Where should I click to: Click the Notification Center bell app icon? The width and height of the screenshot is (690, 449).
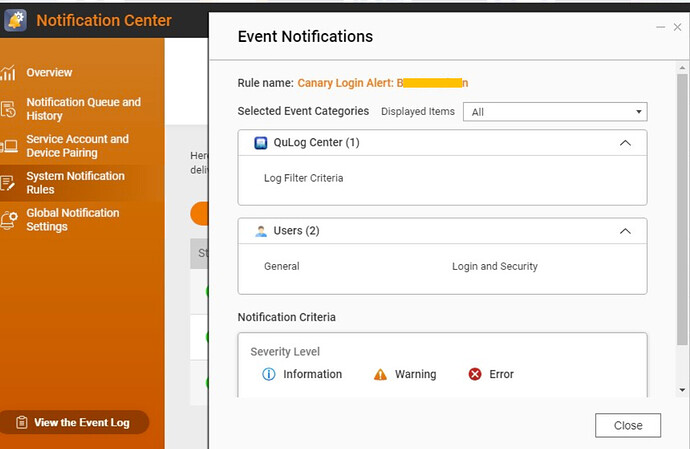(15, 20)
